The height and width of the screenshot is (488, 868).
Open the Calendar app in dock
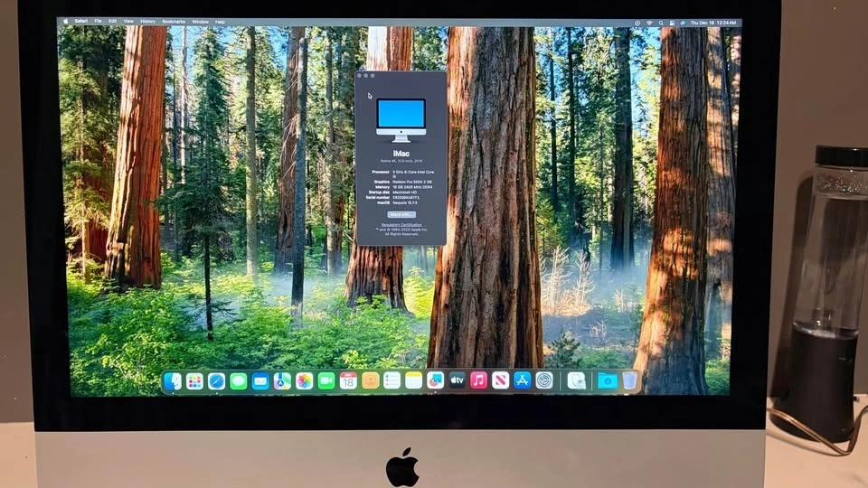[x=348, y=381]
